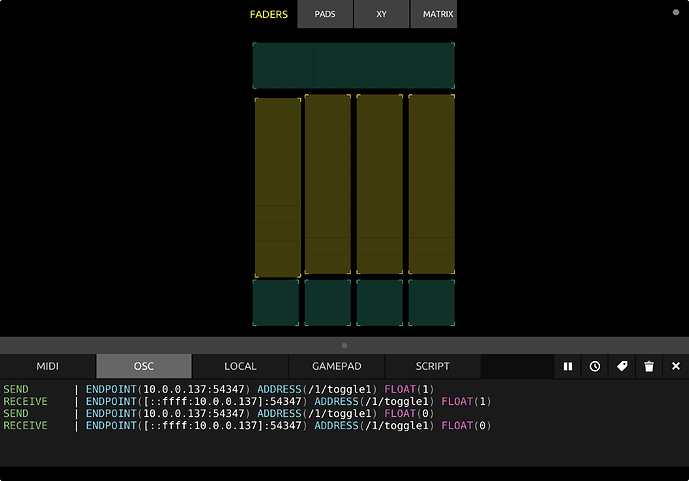Click the panel divider handle dot
The height and width of the screenshot is (481, 689).
click(344, 345)
